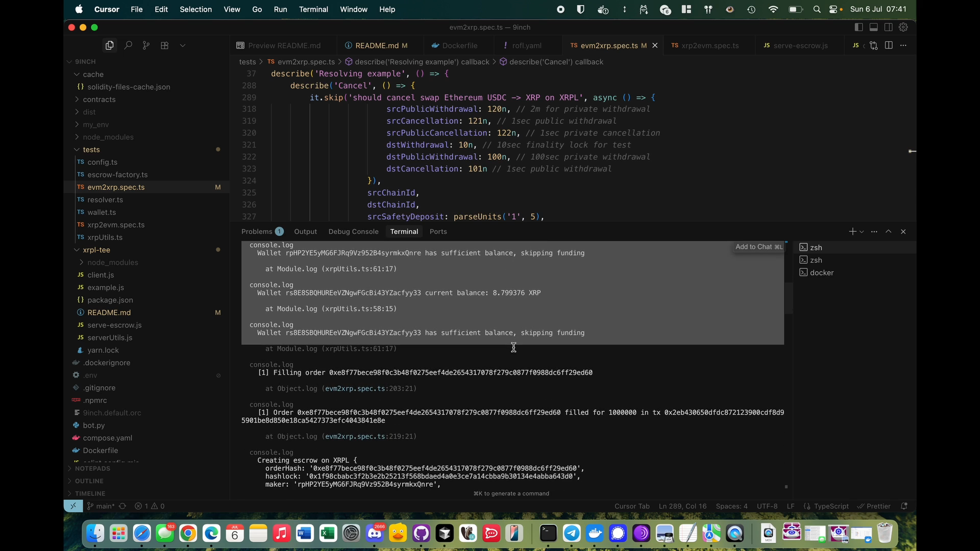980x551 pixels.
Task: Change indentation via Spaces: 4
Action: point(731,506)
